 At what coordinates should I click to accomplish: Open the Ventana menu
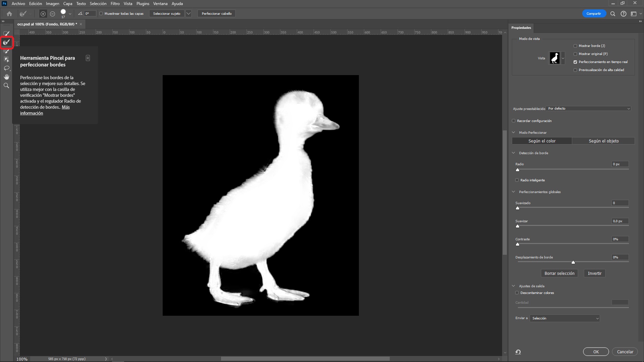(160, 4)
